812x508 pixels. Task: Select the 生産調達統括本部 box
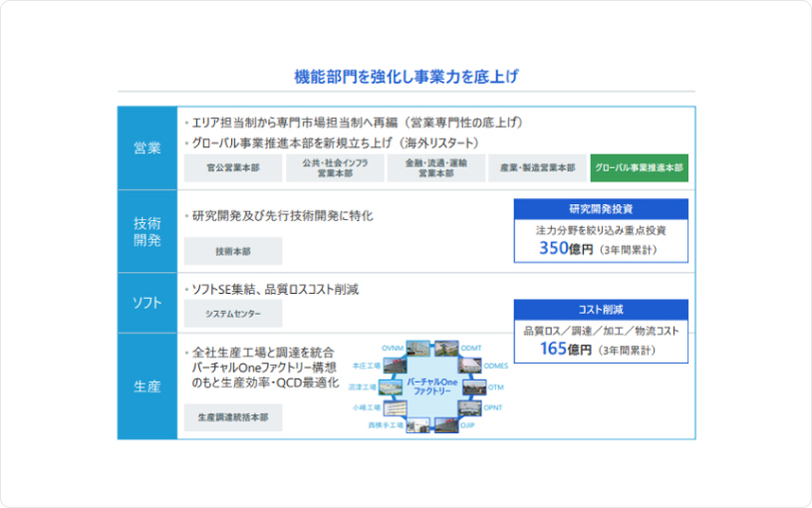[233, 417]
